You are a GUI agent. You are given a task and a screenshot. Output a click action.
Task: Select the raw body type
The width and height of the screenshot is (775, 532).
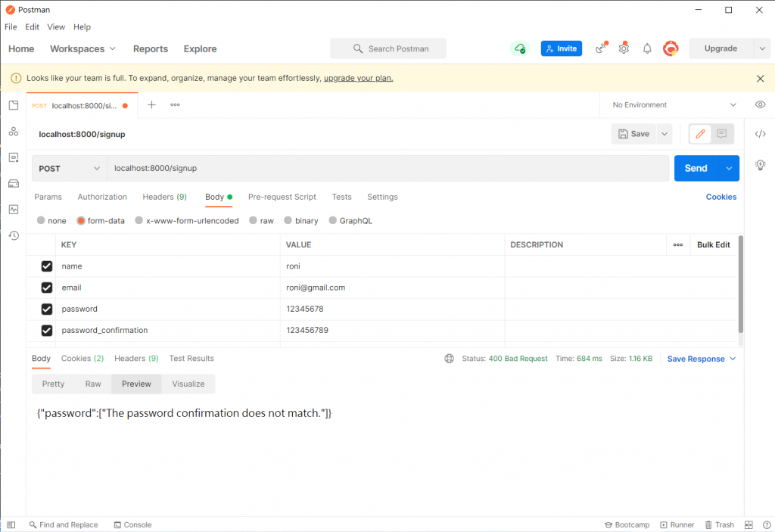(253, 220)
